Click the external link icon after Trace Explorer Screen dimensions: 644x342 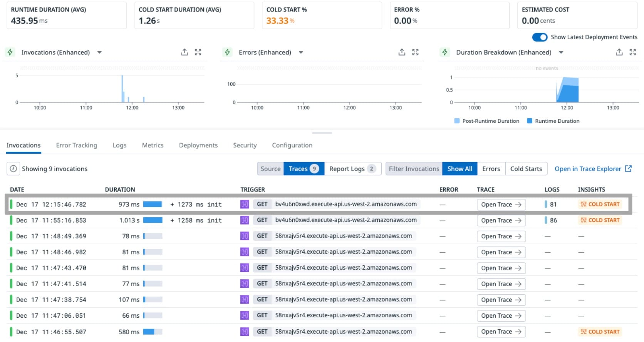tap(628, 168)
